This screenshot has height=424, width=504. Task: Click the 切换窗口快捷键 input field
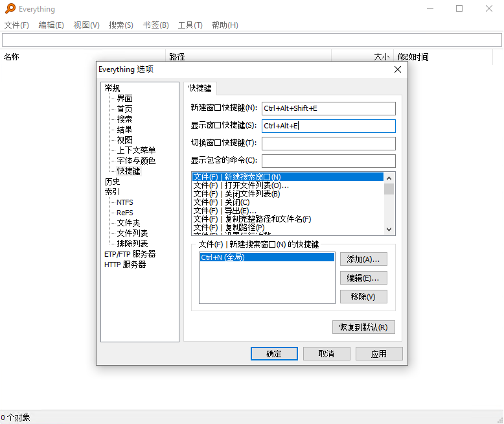point(328,143)
